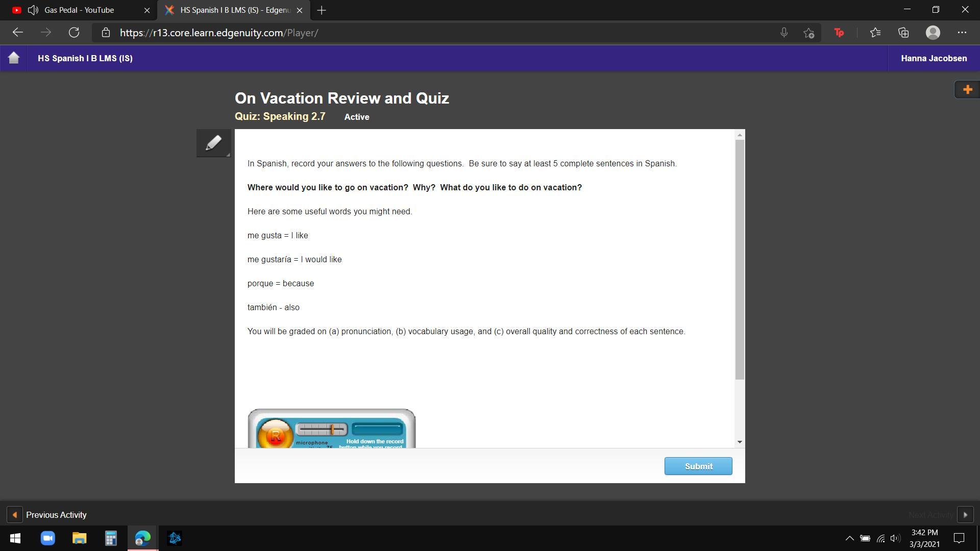Screen dimensions: 980x551
Task: Click the Edgenuity home icon
Action: (14, 58)
